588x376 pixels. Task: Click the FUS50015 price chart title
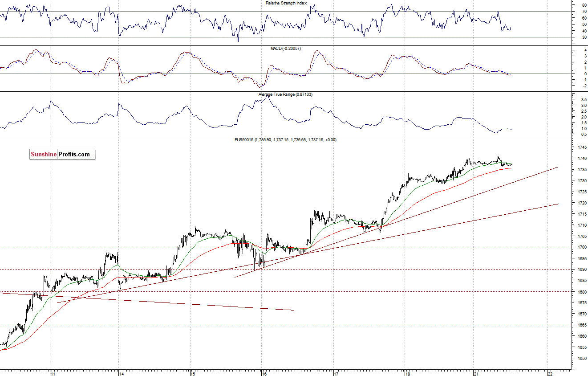click(286, 140)
